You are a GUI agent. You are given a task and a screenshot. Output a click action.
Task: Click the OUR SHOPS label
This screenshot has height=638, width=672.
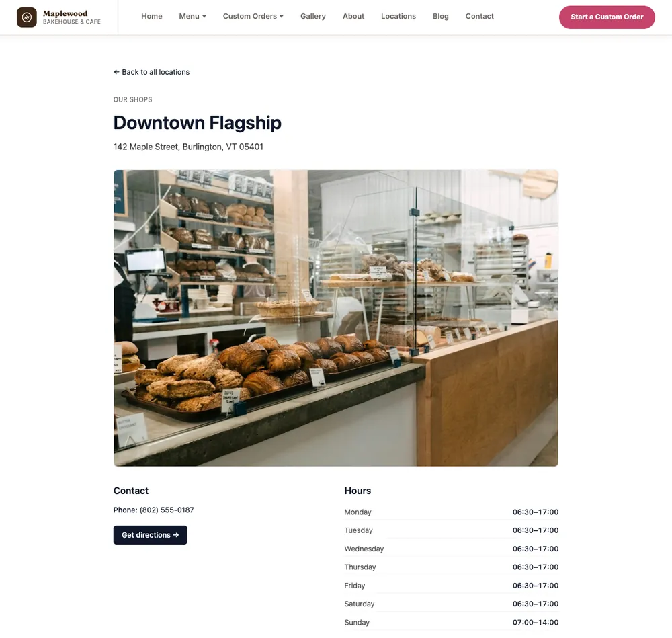133,99
